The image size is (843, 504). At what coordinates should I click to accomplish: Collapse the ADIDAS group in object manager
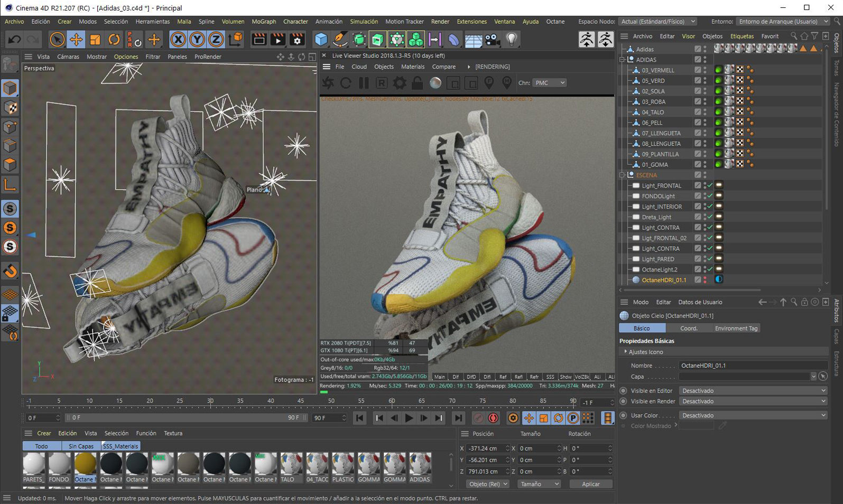click(x=623, y=60)
